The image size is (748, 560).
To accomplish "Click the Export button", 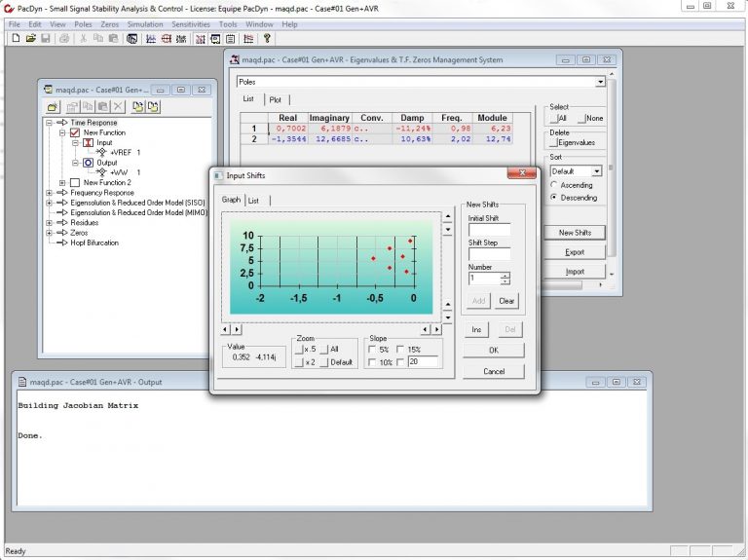I will 575,252.
